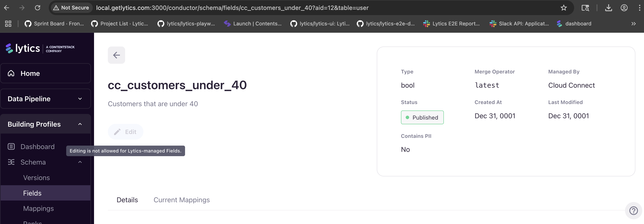Click the 'latest' merge operator value
Screen dimensions: 644x224
[x=487, y=86]
